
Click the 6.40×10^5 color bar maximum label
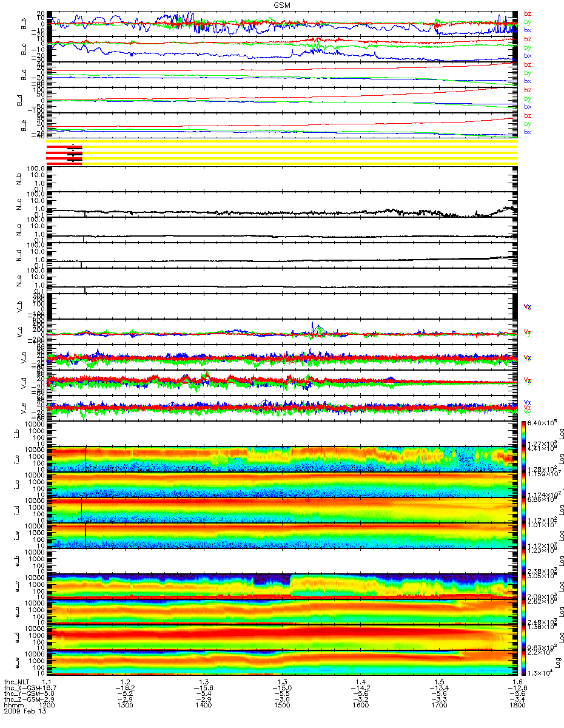pyautogui.click(x=543, y=423)
